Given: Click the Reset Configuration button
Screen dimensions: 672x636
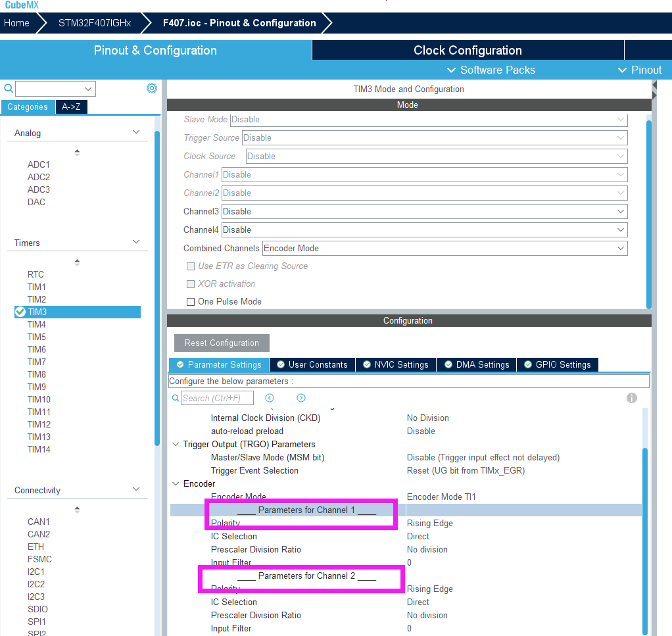Looking at the screenshot, I should pos(222,343).
